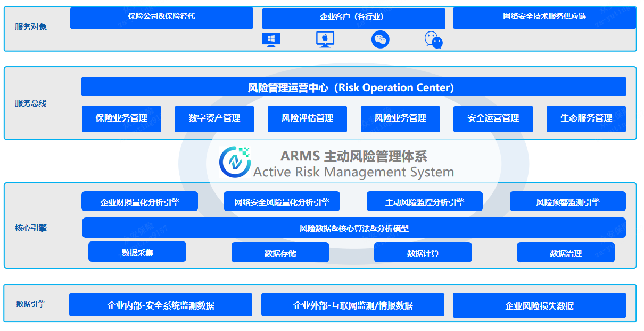Open 数字资产管理 module
Image resolution: width=644 pixels, height=331 pixels.
point(214,118)
